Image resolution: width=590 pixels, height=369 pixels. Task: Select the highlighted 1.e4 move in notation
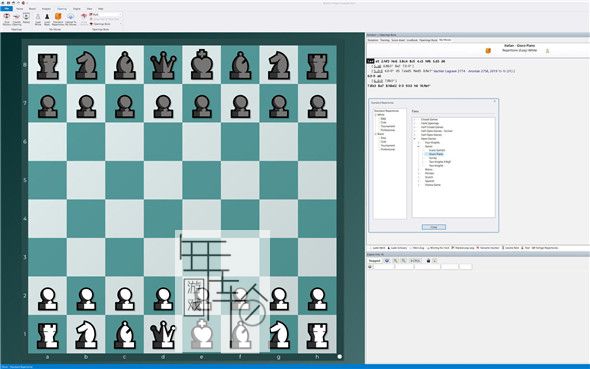[370, 61]
